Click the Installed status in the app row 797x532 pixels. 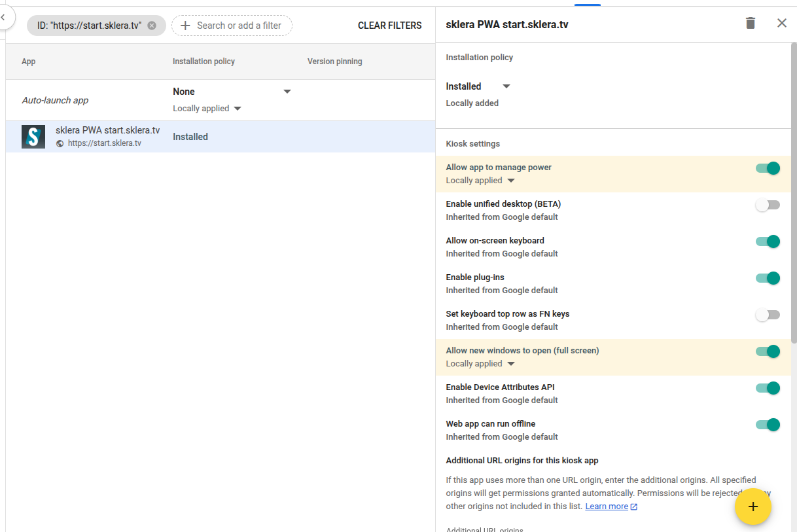pos(190,137)
